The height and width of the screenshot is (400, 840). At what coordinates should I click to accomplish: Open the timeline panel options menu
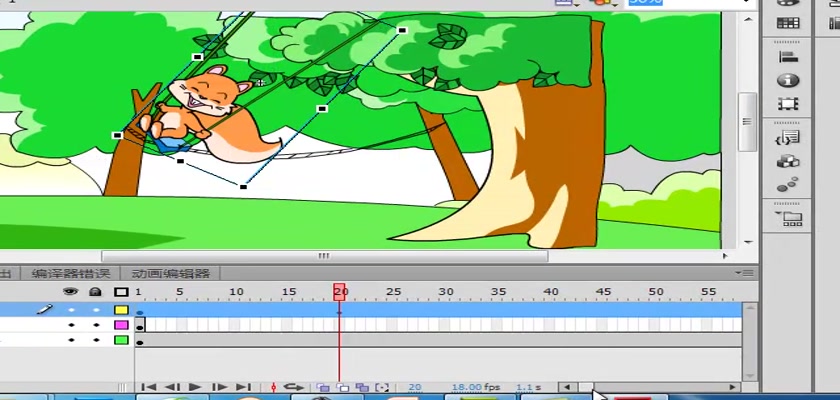pyautogui.click(x=744, y=273)
